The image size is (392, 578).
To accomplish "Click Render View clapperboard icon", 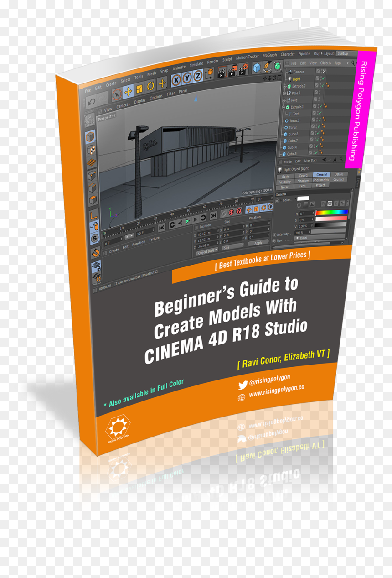I will coord(222,72).
